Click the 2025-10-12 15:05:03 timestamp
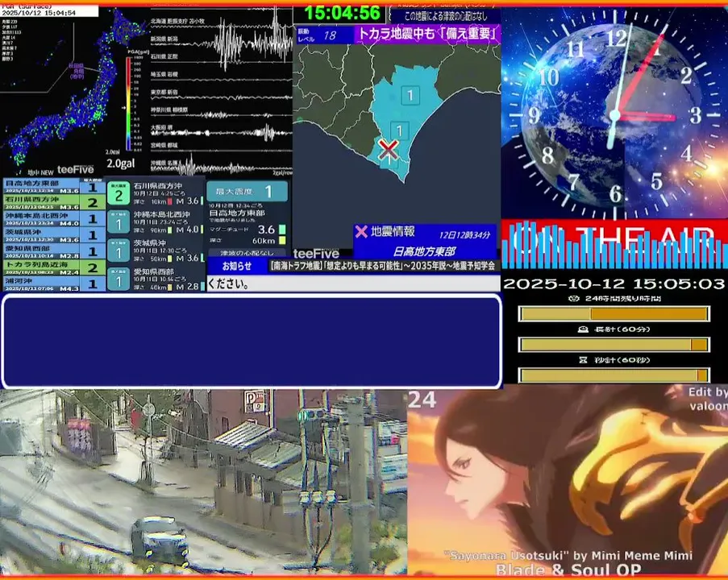The height and width of the screenshot is (580, 728). (614, 284)
